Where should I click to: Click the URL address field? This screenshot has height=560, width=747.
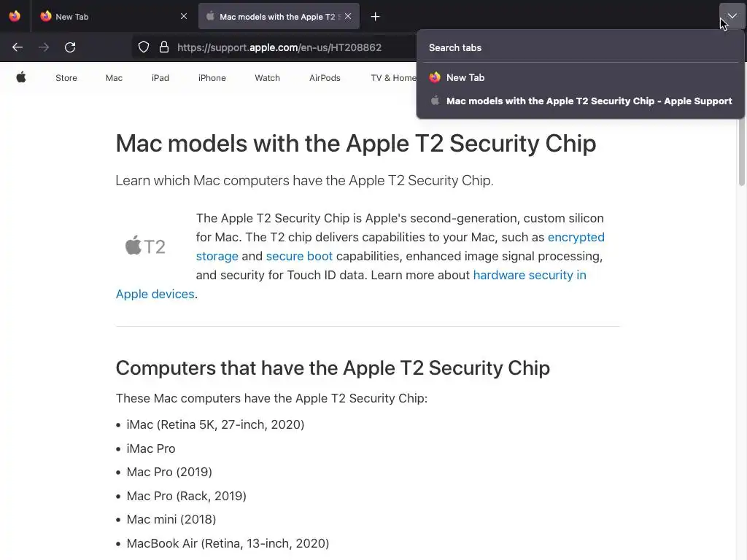pyautogui.click(x=292, y=47)
